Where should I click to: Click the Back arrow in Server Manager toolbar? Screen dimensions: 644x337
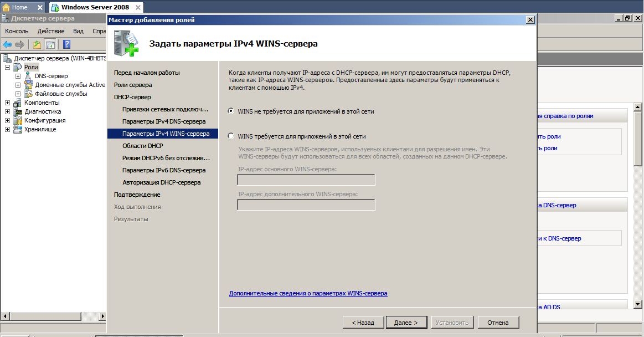pyautogui.click(x=7, y=44)
